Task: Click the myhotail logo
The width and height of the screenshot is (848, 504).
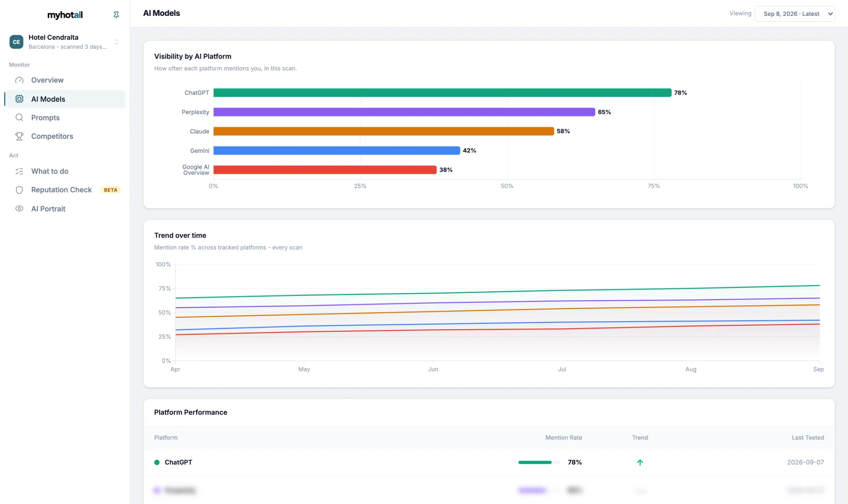Action: (65, 15)
